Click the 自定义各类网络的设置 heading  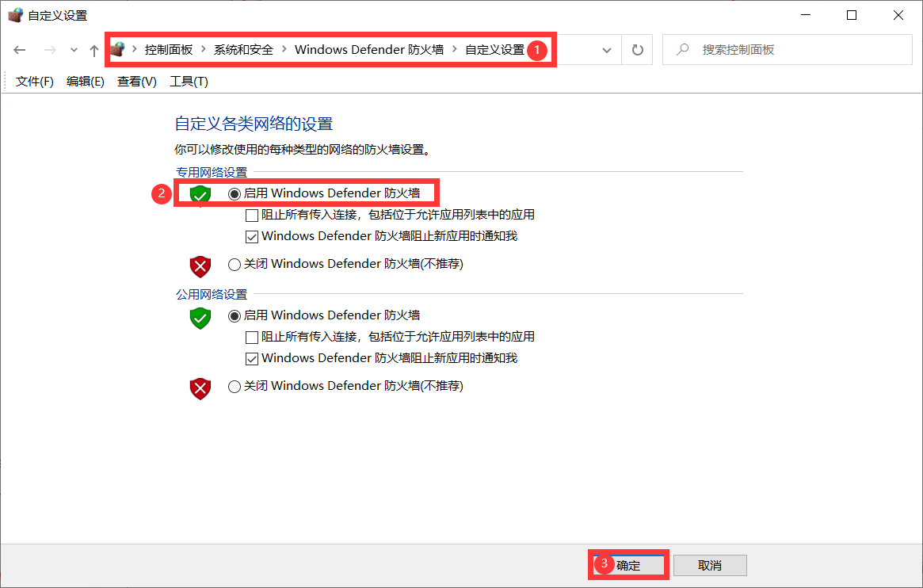click(x=254, y=124)
